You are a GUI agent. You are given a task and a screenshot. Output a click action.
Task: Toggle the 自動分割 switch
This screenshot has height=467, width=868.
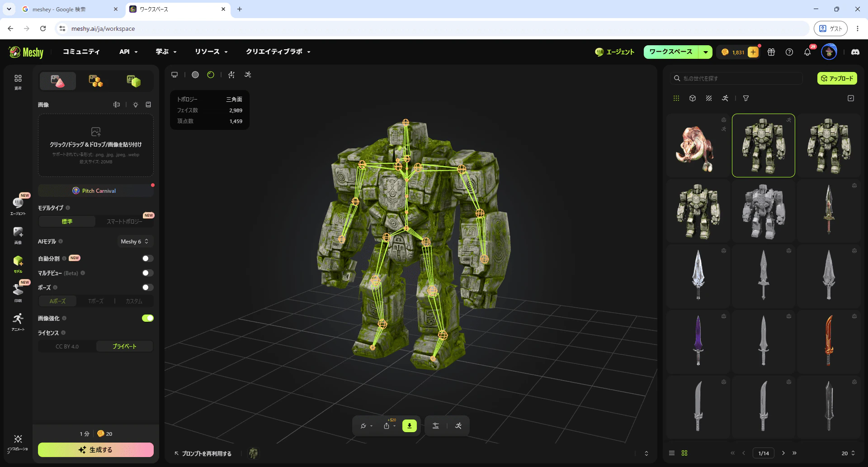pyautogui.click(x=147, y=258)
